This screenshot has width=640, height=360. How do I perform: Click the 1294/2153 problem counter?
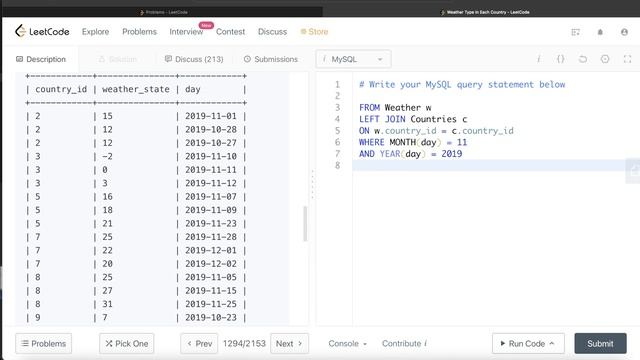point(244,344)
